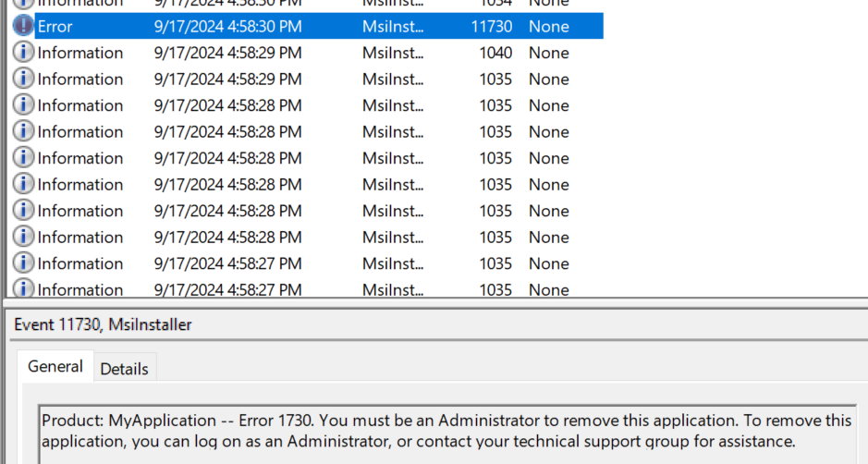This screenshot has width=868, height=464.
Task: Click the Information icon of the last 4:58:28 PM row
Action: coord(23,237)
